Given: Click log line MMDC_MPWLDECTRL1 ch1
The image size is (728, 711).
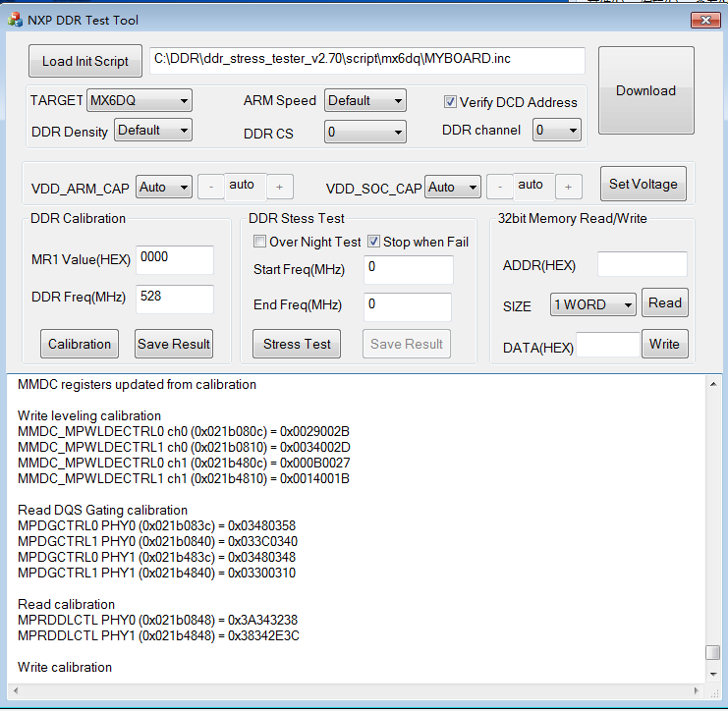Looking at the screenshot, I should [184, 479].
